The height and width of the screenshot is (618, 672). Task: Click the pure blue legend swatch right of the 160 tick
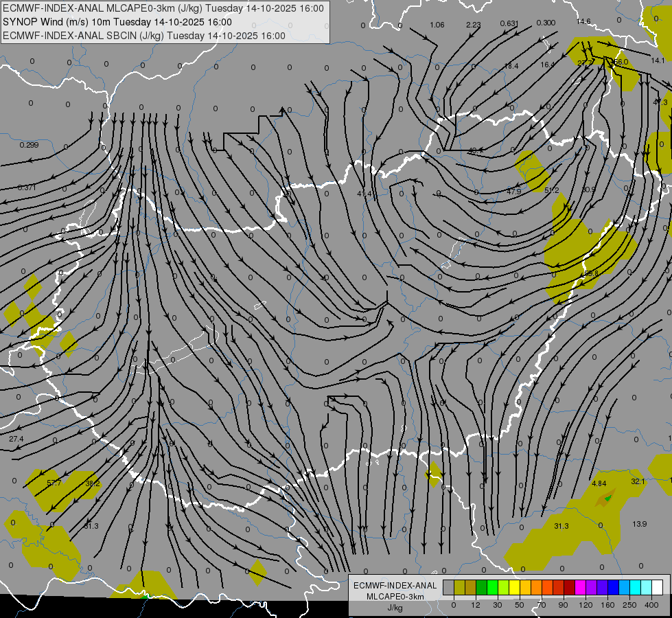pos(613,588)
